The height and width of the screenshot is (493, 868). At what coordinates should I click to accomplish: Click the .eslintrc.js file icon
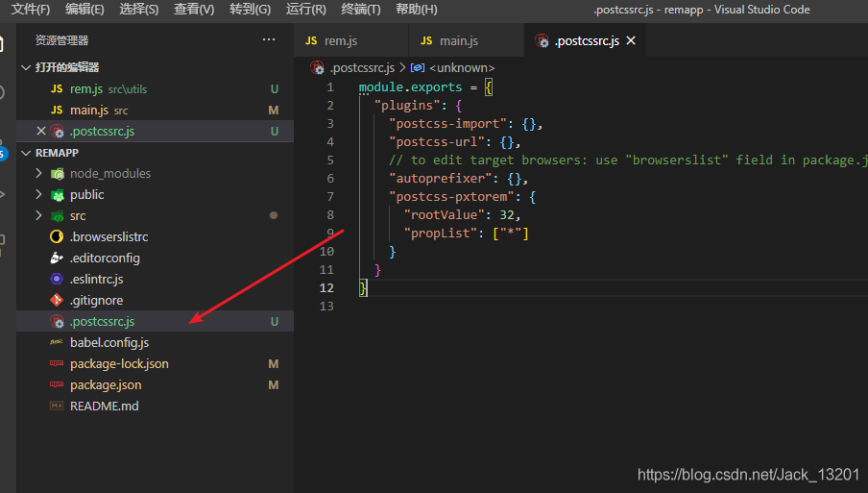(57, 280)
